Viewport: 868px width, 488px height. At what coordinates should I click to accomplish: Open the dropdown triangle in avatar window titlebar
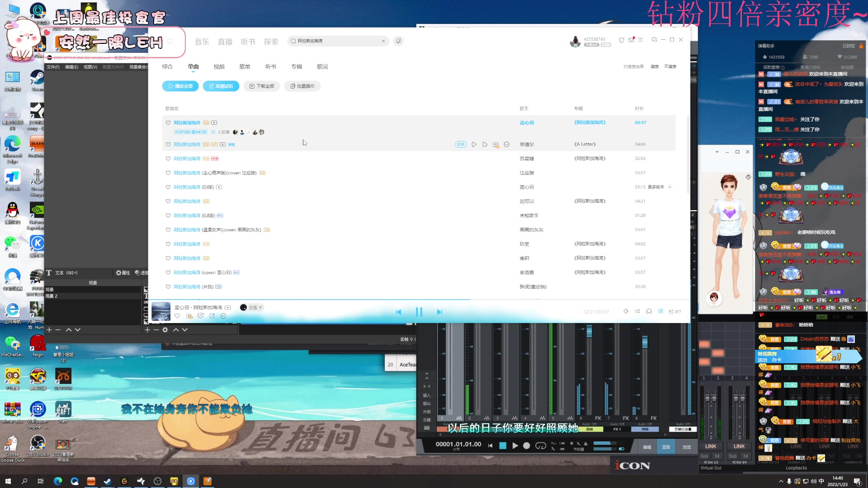[717, 152]
